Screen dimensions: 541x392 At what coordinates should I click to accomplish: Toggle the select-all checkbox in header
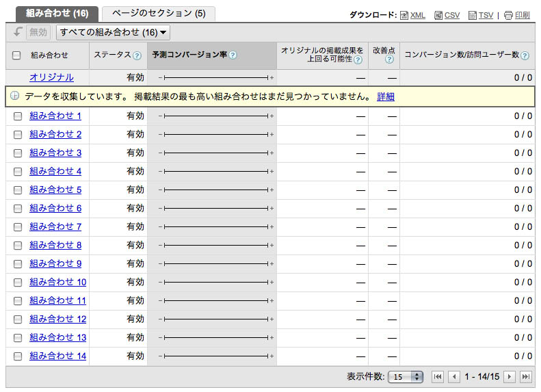[17, 55]
